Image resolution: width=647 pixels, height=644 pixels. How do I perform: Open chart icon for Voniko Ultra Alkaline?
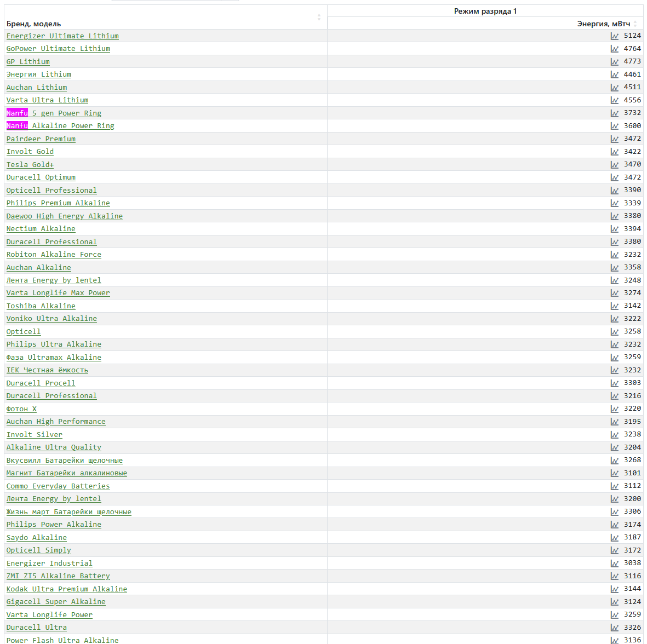click(614, 319)
